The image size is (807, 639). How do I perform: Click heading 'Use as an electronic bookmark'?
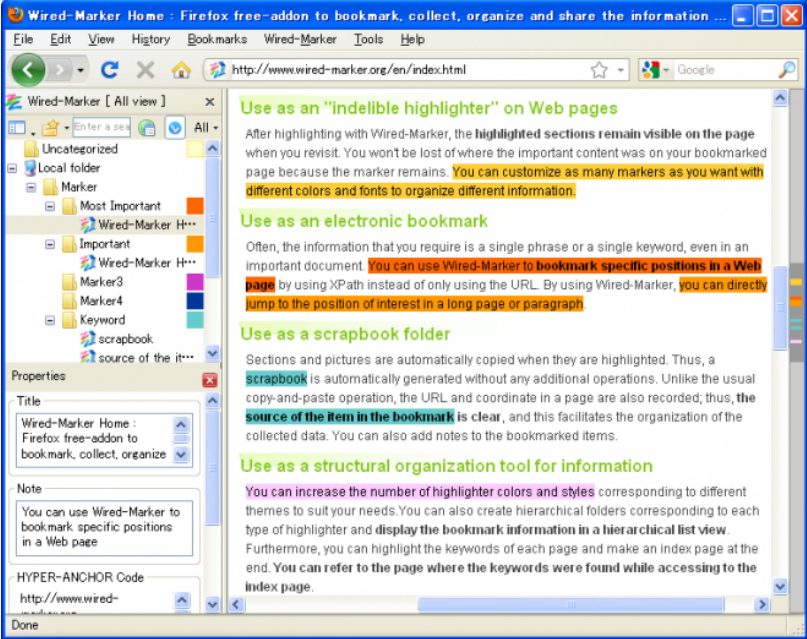[364, 221]
